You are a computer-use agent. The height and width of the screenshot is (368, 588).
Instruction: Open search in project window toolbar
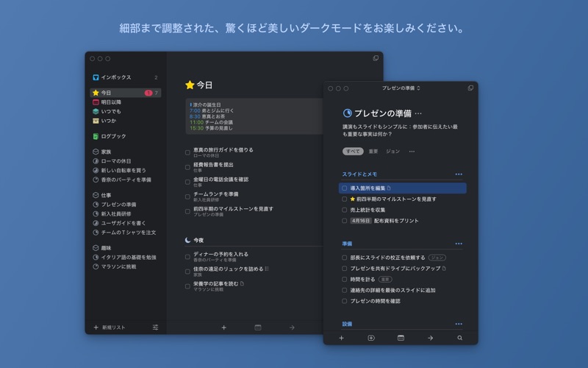(460, 338)
